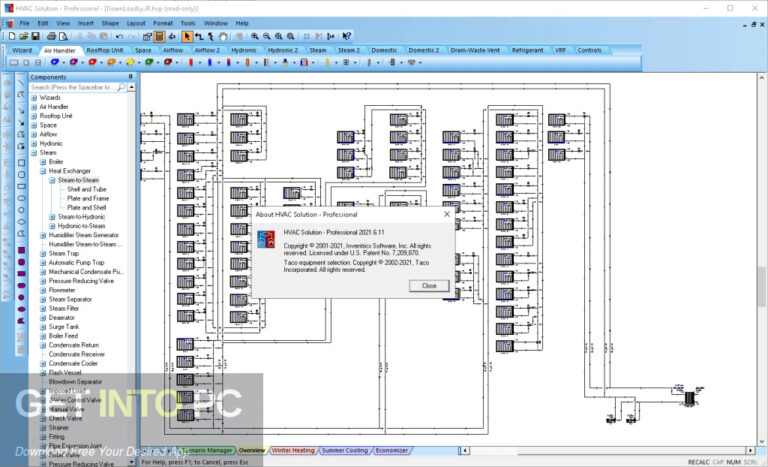
Task: Create a new document with the New icon
Action: point(12,36)
